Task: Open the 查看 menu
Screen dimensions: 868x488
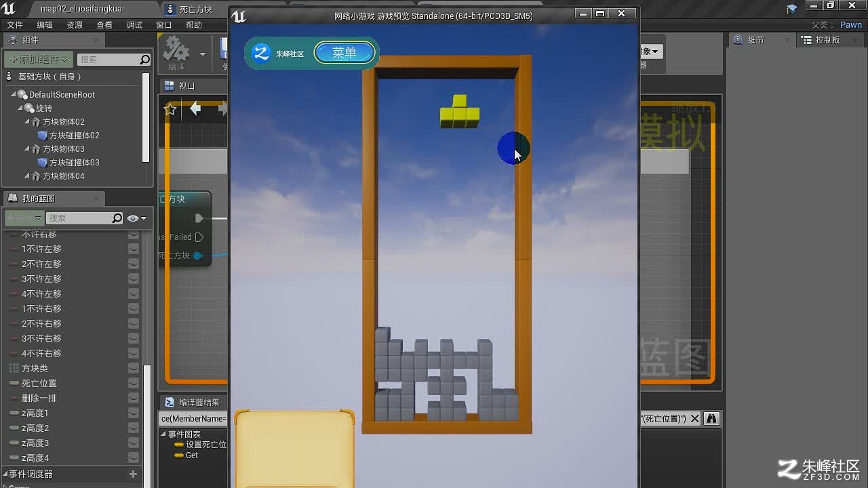Action: pos(104,25)
